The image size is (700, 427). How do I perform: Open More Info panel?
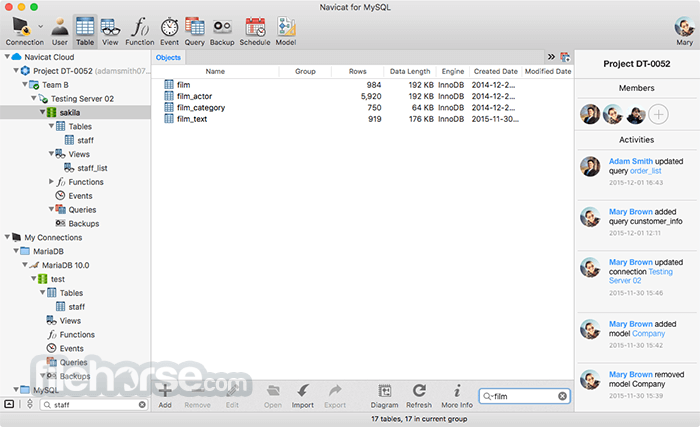tap(457, 396)
